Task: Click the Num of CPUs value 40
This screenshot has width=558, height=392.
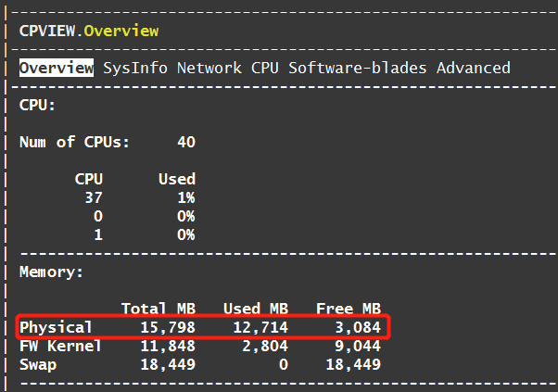Action: point(186,142)
